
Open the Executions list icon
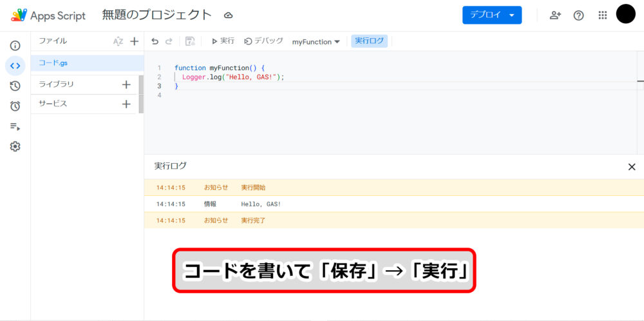[15, 126]
